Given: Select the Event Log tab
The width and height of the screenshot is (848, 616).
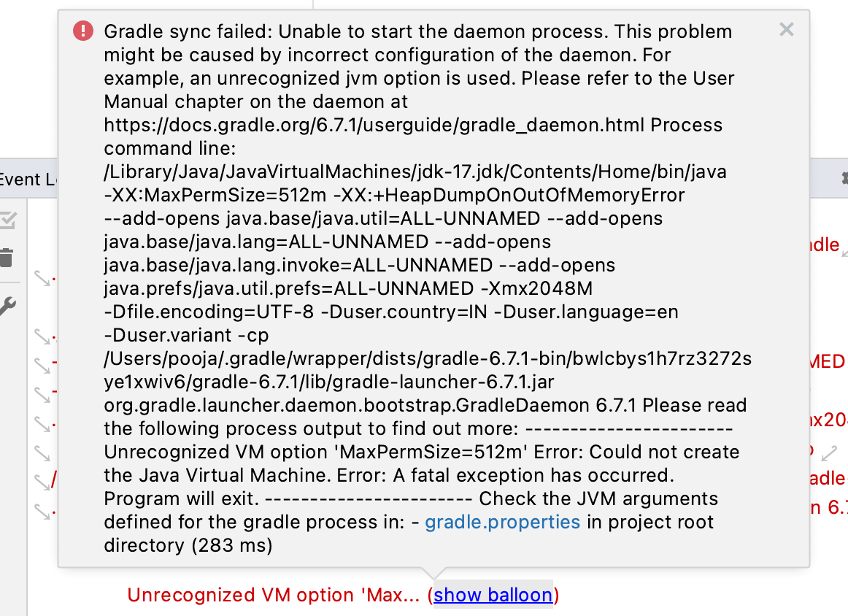Looking at the screenshot, I should 27,179.
